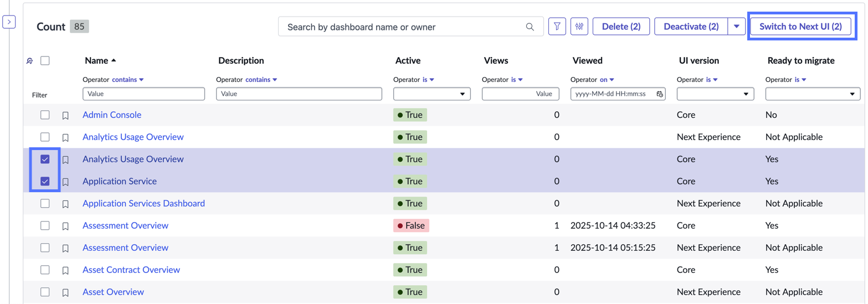This screenshot has width=868, height=304.
Task: Open list personalization sliders icon
Action: pos(579,27)
